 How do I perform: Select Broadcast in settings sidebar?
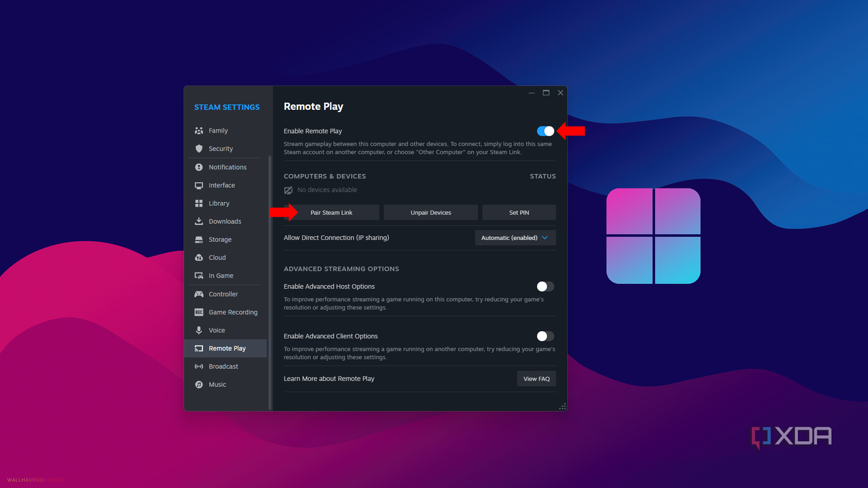click(x=226, y=367)
